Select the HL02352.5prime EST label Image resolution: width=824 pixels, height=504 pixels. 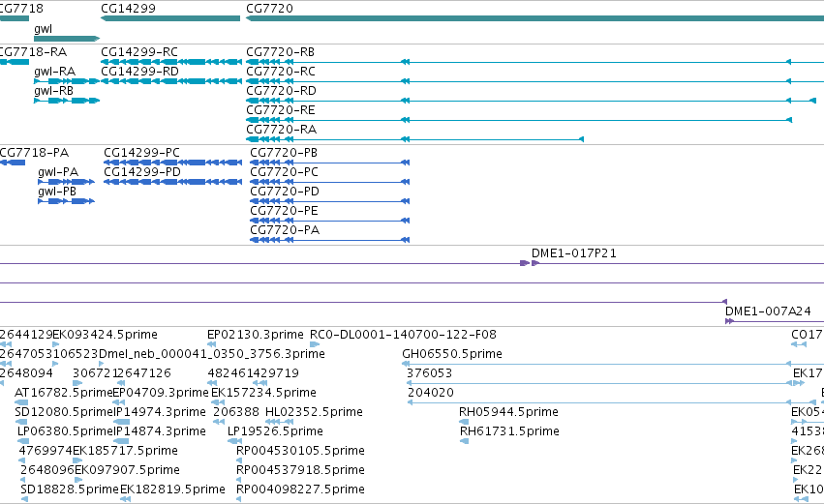tap(315, 413)
